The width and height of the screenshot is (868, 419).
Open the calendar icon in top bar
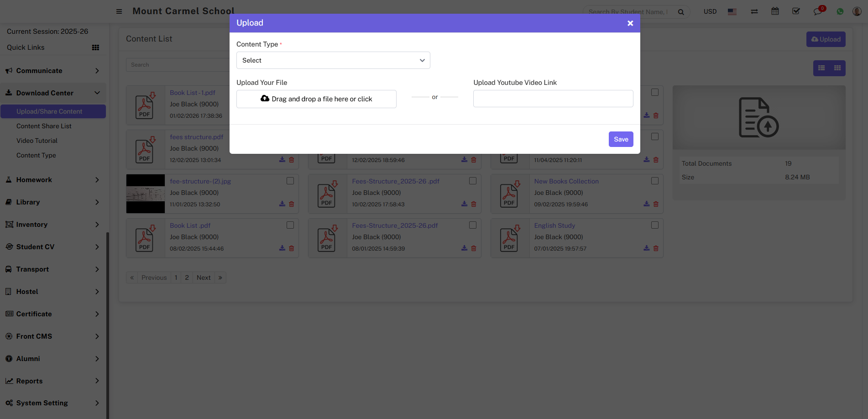[x=775, y=11]
